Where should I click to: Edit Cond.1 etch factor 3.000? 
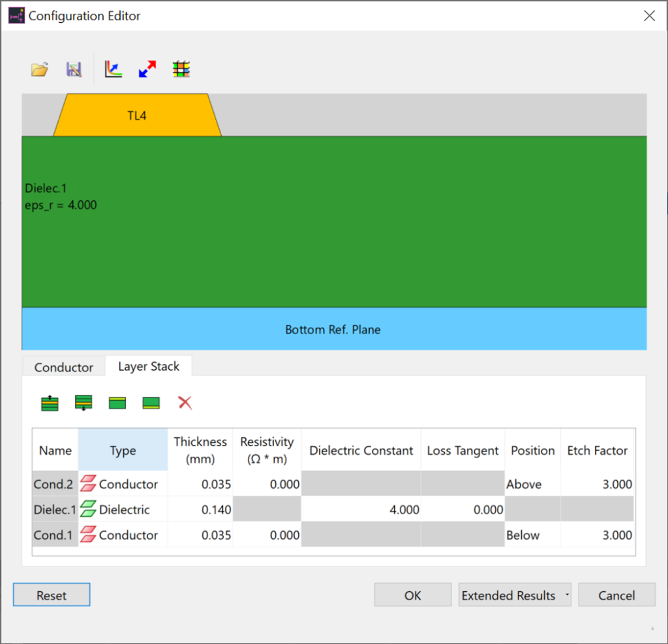click(x=598, y=534)
